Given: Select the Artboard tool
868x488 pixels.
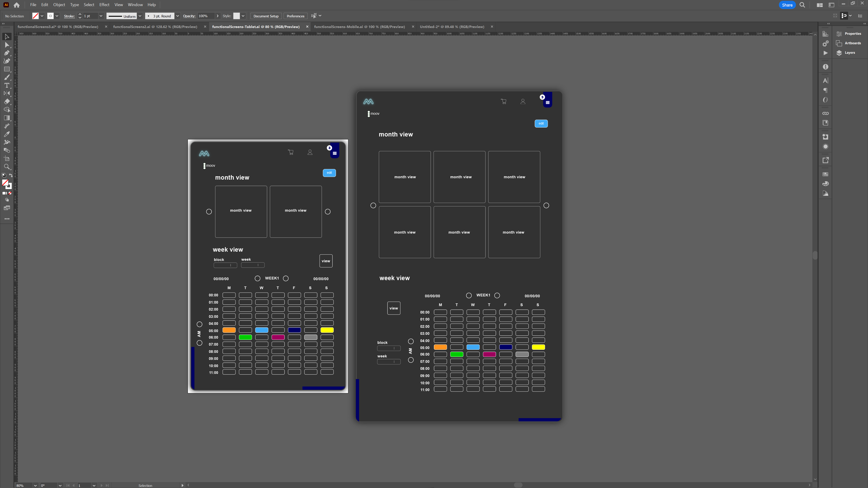Looking at the screenshot, I should coord(7,159).
